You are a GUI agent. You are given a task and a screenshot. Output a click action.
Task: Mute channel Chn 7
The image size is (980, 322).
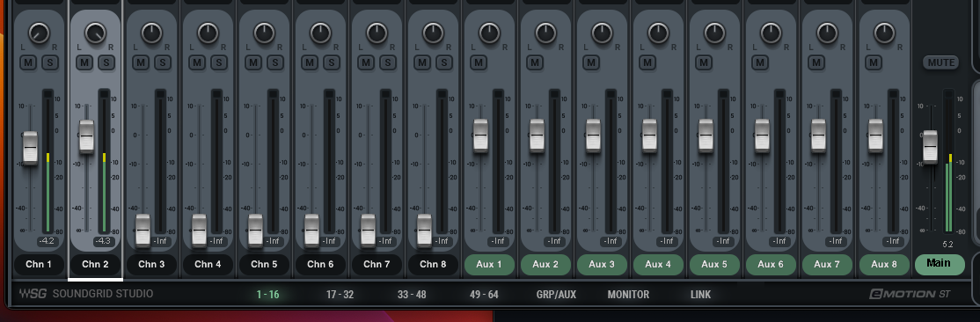pos(366,62)
